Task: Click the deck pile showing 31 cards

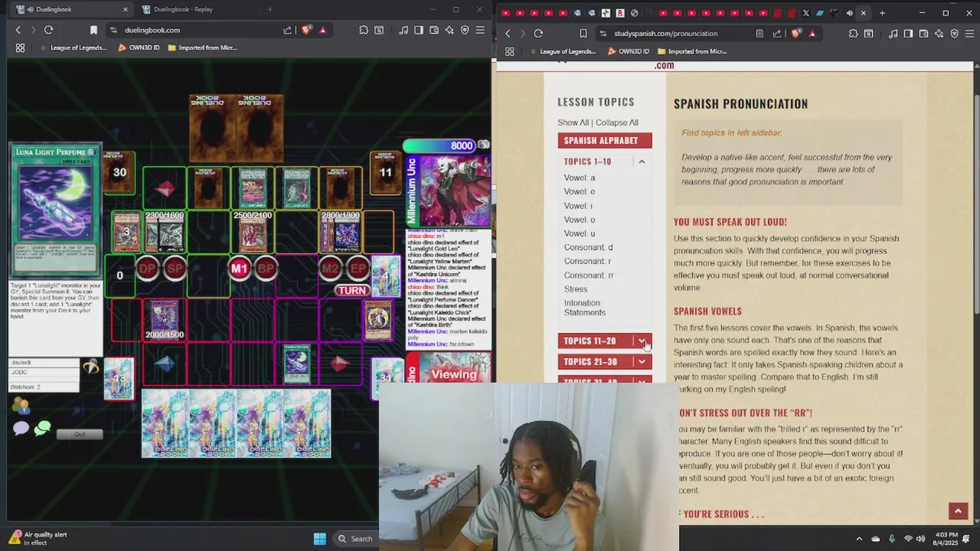Action: pos(387,378)
